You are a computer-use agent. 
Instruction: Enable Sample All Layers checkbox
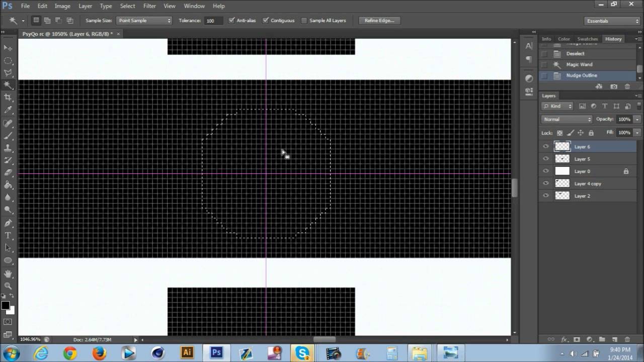[304, 21]
